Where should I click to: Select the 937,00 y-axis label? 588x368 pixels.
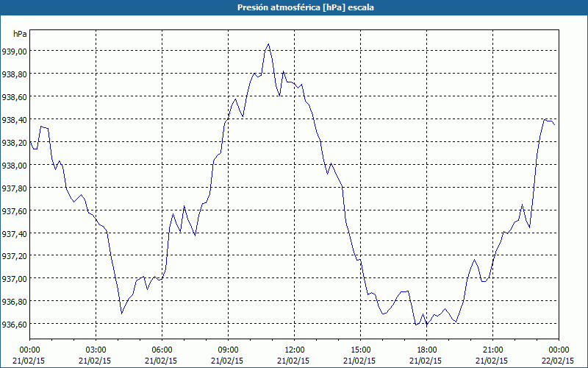click(x=14, y=279)
